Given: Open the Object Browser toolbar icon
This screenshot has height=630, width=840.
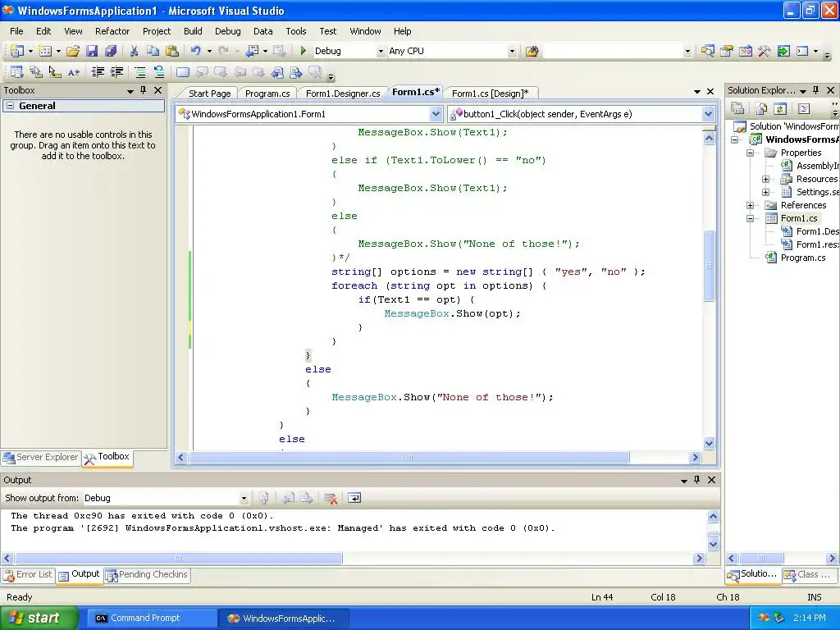Looking at the screenshot, I should point(745,51).
